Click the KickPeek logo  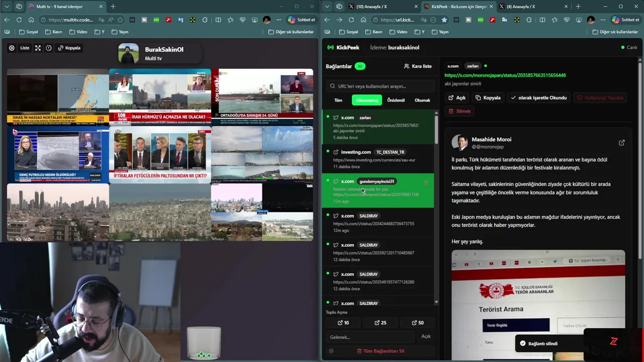click(343, 47)
